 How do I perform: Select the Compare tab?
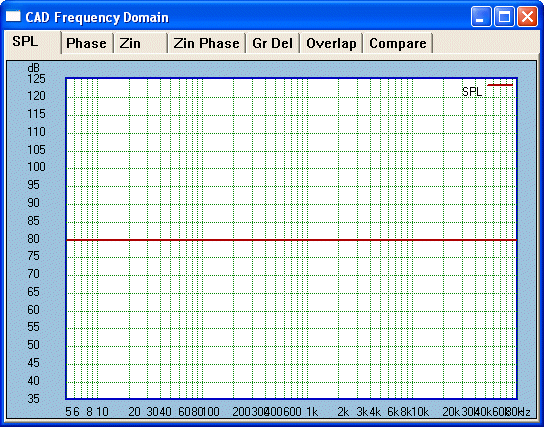pyautogui.click(x=398, y=43)
